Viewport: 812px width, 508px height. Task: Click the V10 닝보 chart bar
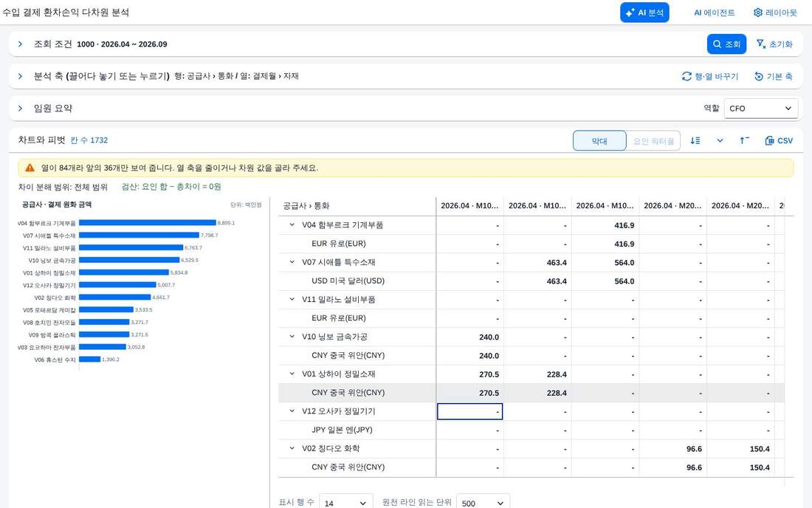coord(129,260)
